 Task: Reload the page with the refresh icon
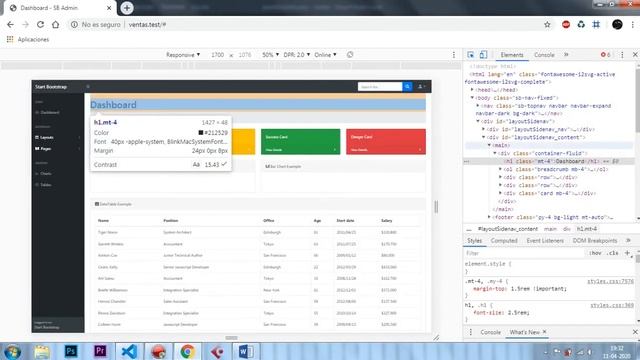pos(40,24)
